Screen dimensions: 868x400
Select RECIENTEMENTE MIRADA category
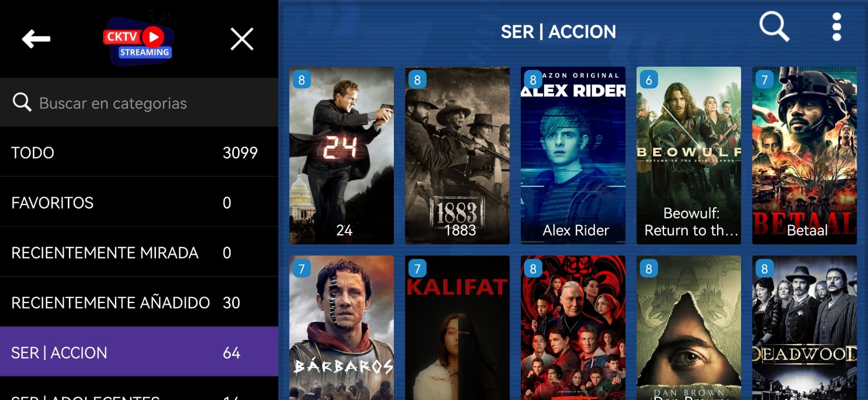coord(139,253)
